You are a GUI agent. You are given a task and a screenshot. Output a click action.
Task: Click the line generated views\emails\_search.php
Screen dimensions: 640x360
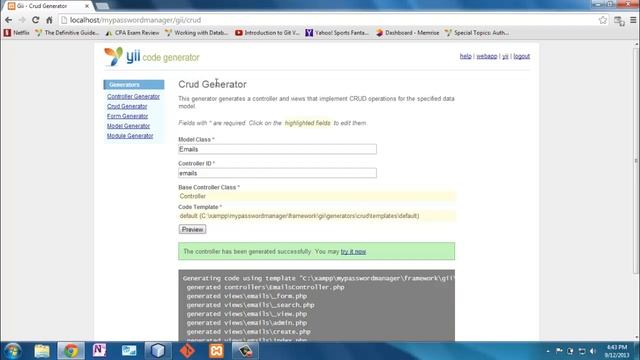pos(250,305)
